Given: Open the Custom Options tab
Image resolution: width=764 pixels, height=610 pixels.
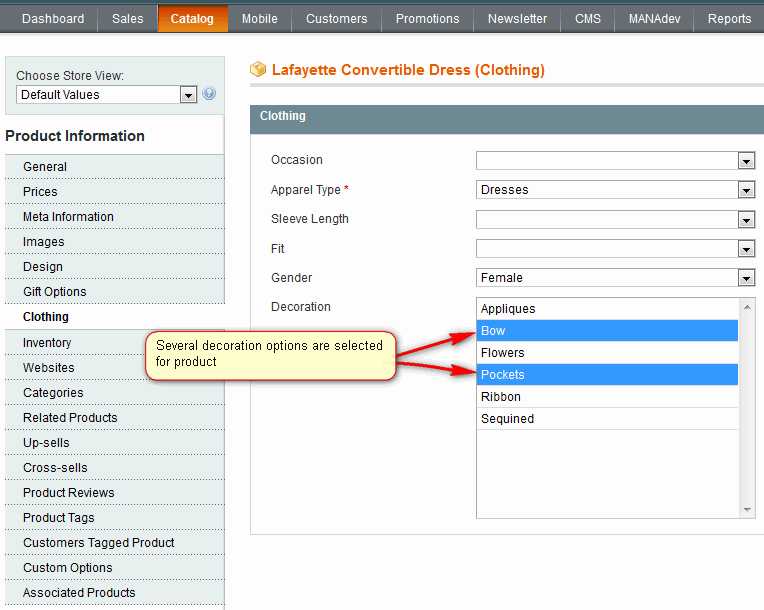Looking at the screenshot, I should coord(68,568).
